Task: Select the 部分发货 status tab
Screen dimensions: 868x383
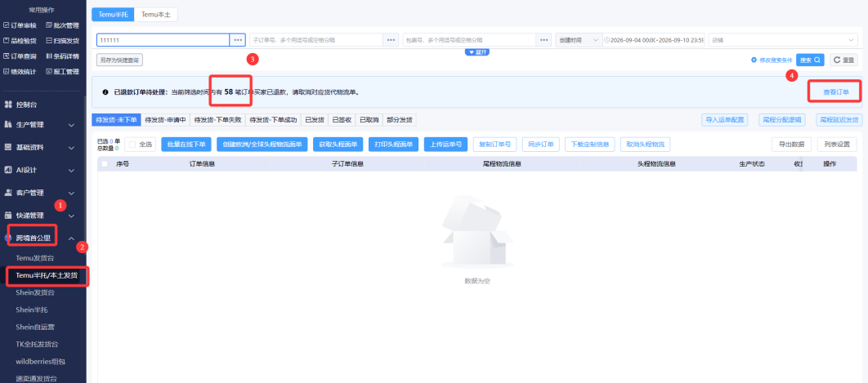Action: pyautogui.click(x=399, y=119)
